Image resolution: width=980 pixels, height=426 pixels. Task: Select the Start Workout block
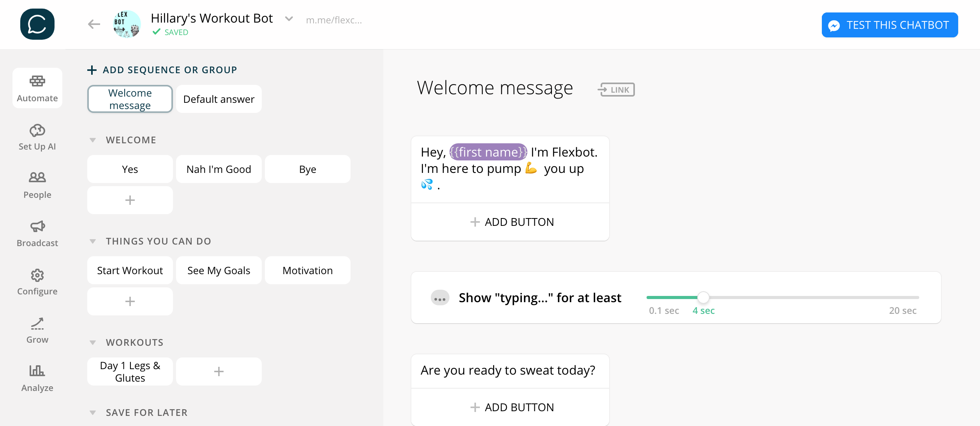[x=130, y=271]
